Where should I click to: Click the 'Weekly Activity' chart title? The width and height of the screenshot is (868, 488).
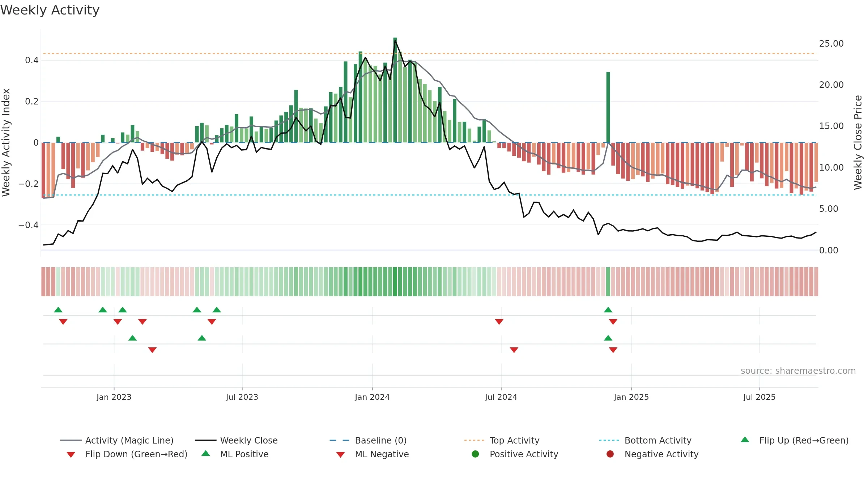point(50,10)
